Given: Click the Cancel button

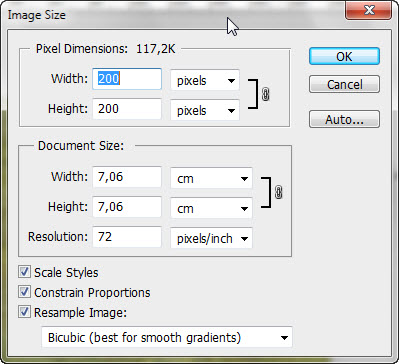Looking at the screenshot, I should click(344, 84).
